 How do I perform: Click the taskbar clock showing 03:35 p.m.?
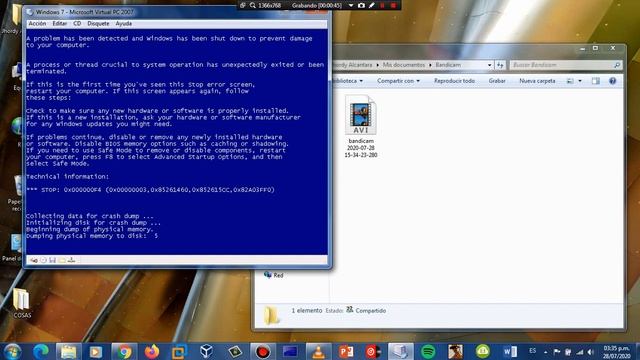pos(616,352)
